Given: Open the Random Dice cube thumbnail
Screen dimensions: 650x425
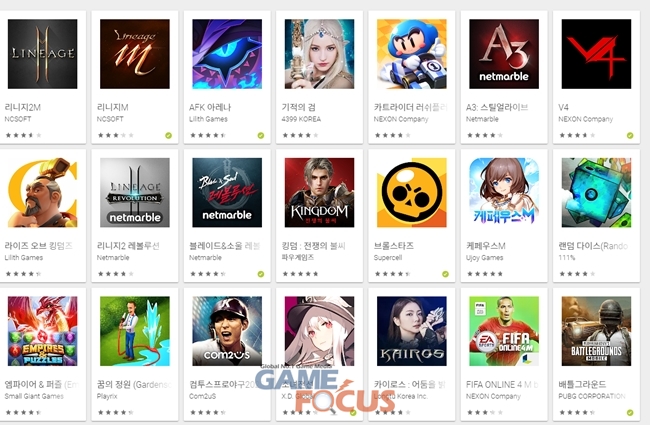Looking at the screenshot, I should click(596, 192).
